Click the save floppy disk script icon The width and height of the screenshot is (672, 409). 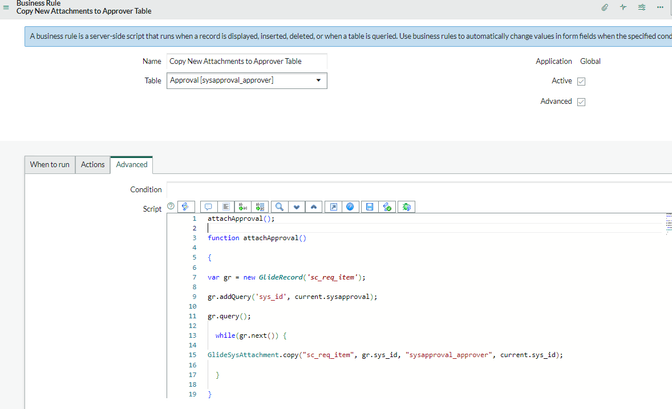369,207
